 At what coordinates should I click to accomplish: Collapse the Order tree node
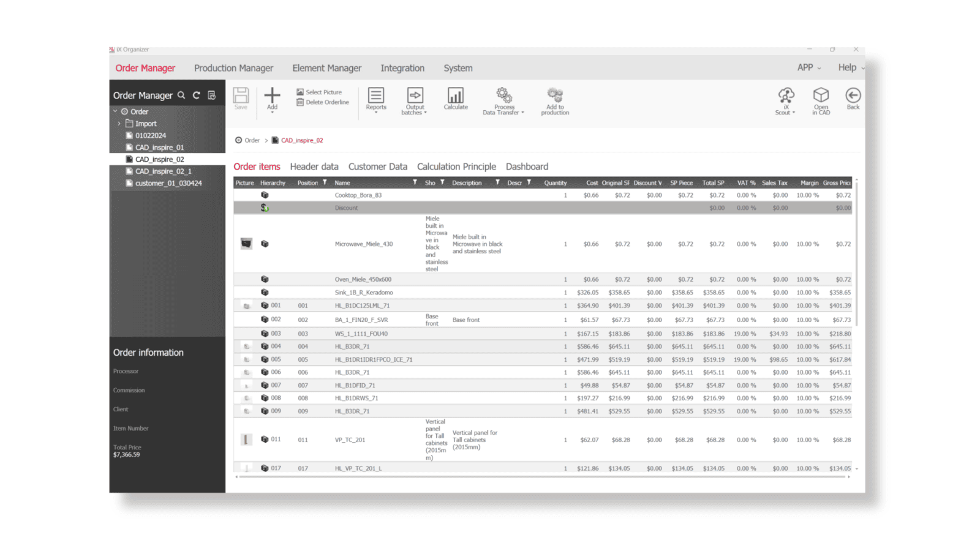click(115, 111)
